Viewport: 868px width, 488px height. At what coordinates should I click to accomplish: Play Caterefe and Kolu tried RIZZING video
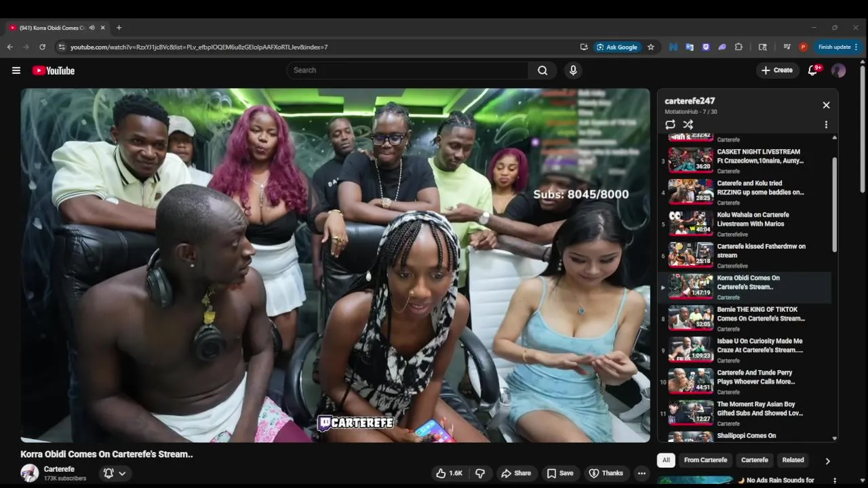click(x=744, y=192)
